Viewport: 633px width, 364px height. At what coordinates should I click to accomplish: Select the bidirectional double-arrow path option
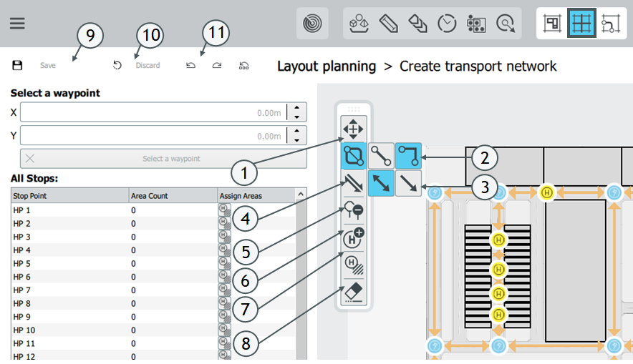pos(381,183)
